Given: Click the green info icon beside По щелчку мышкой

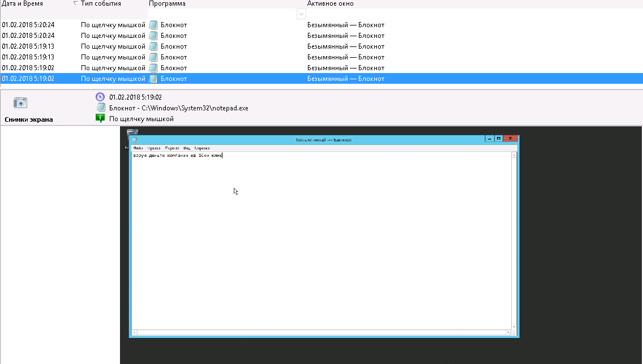Looking at the screenshot, I should (x=100, y=118).
